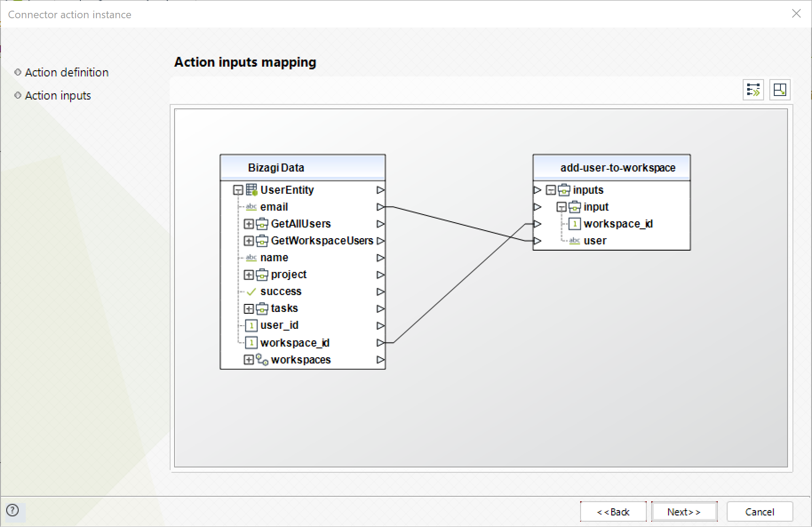Expand the project node
The width and height of the screenshot is (812, 527).
249,275
